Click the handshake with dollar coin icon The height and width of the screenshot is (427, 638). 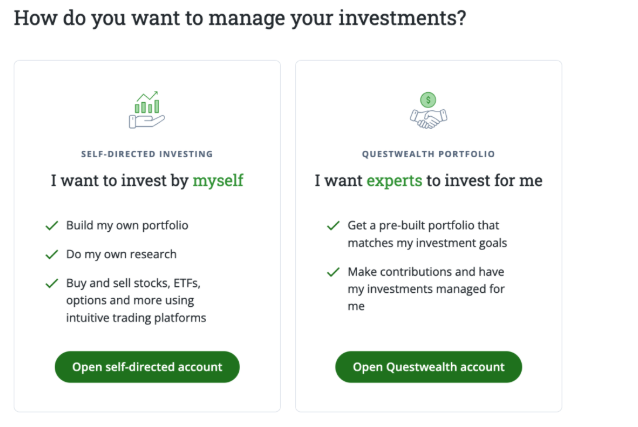tap(428, 110)
